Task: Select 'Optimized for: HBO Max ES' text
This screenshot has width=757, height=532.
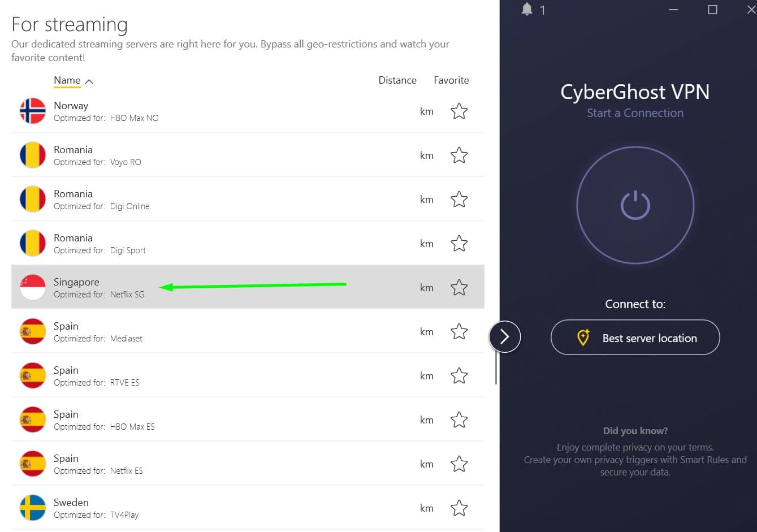Action: 104,427
